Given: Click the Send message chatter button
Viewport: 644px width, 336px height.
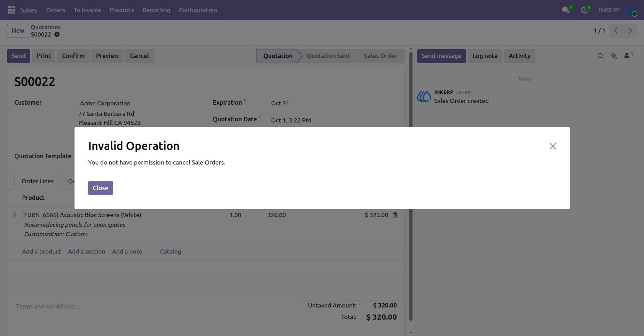Looking at the screenshot, I should 441,56.
